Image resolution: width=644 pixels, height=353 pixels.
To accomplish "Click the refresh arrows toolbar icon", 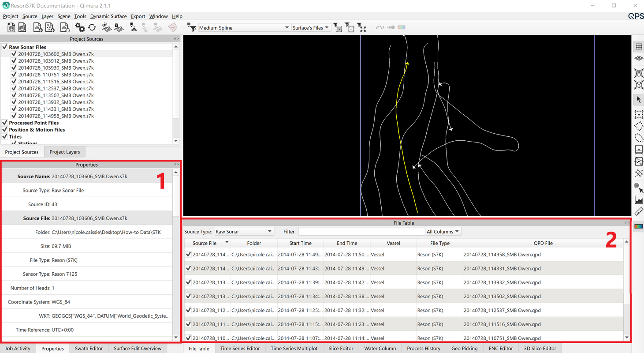I will tap(92, 27).
